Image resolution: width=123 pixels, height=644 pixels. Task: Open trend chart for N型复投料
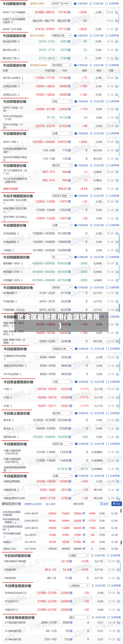[x=118, y=569]
